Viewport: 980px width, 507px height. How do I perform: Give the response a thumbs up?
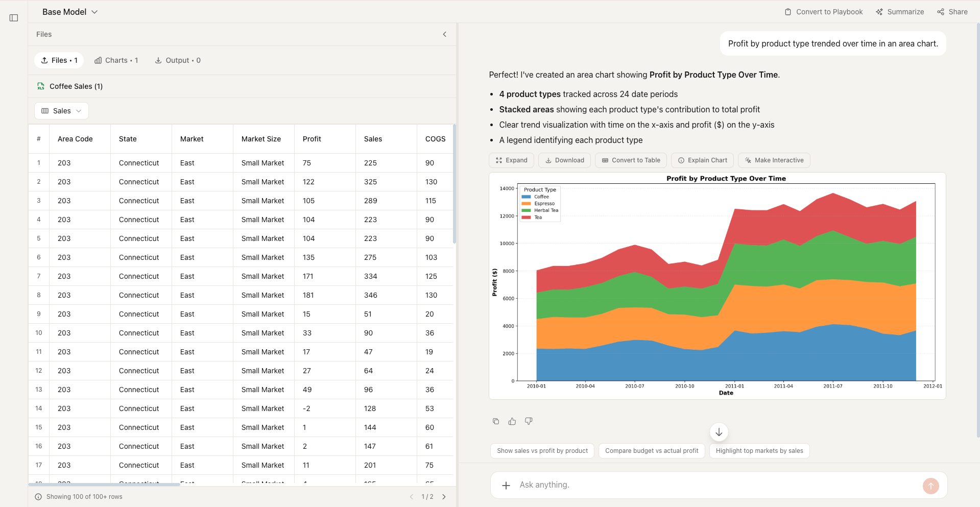[512, 421]
